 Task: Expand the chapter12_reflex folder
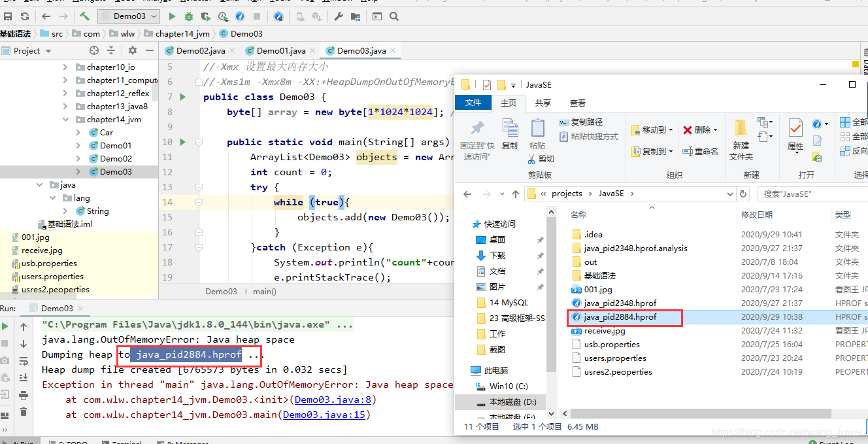pos(65,93)
